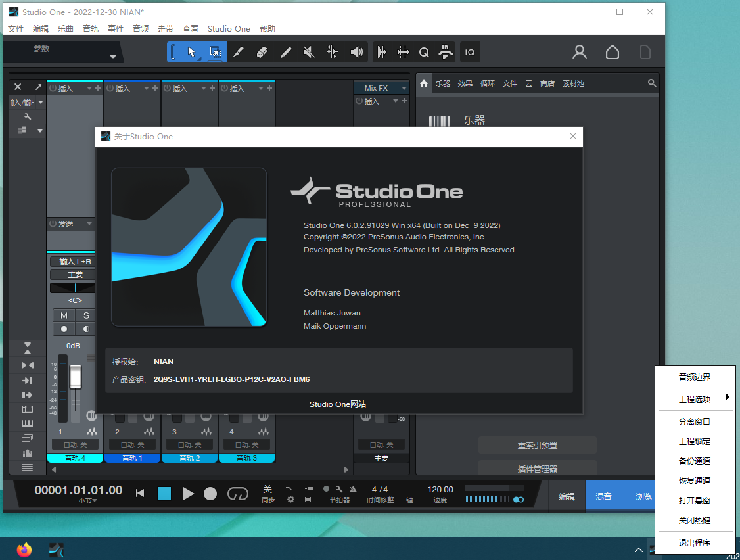Open insert dropdown arrow on 音轨 1 channel
Image resolution: width=740 pixels, height=560 pixels.
click(147, 88)
